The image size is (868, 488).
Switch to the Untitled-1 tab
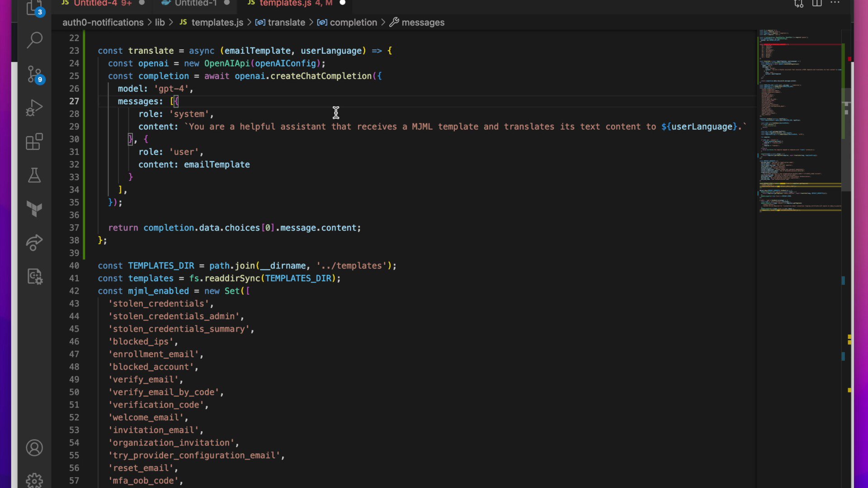tap(195, 4)
